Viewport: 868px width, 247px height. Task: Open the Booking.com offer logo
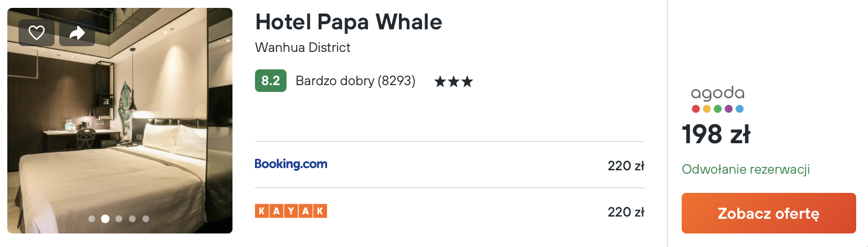(x=291, y=164)
